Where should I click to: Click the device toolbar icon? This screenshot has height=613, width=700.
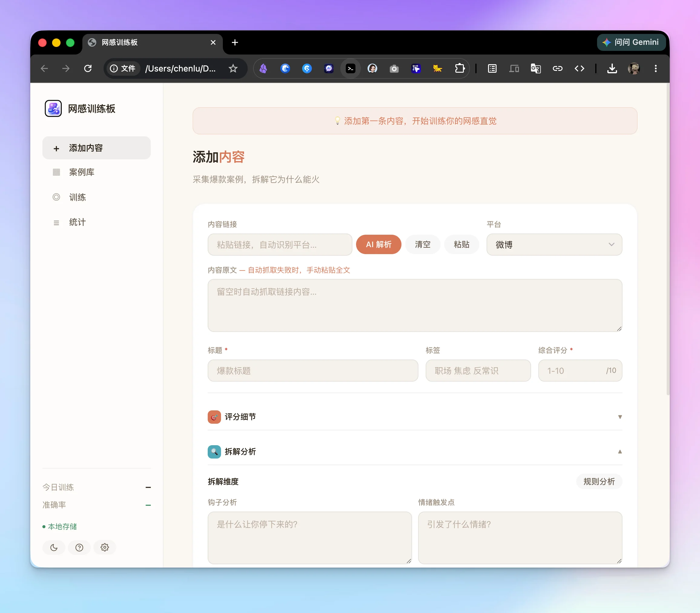point(514,68)
